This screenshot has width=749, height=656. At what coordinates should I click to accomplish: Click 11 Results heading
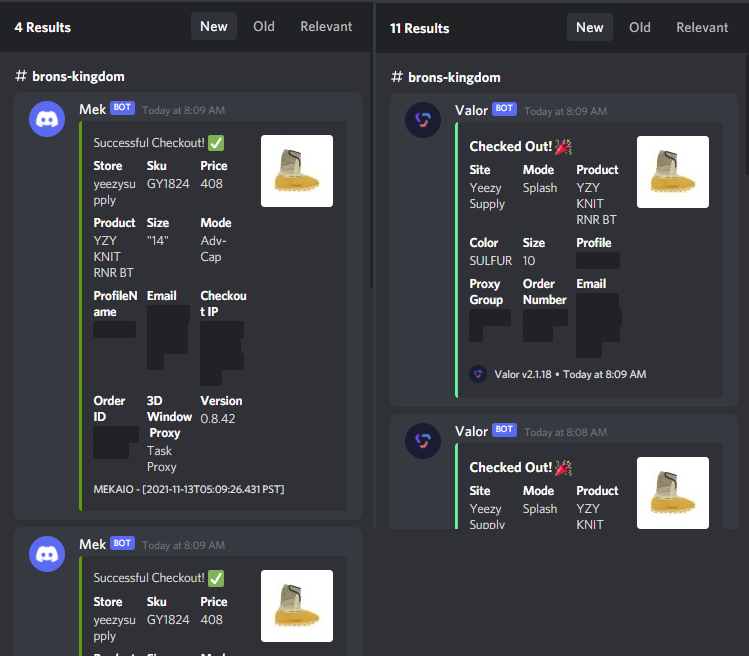[x=419, y=28]
